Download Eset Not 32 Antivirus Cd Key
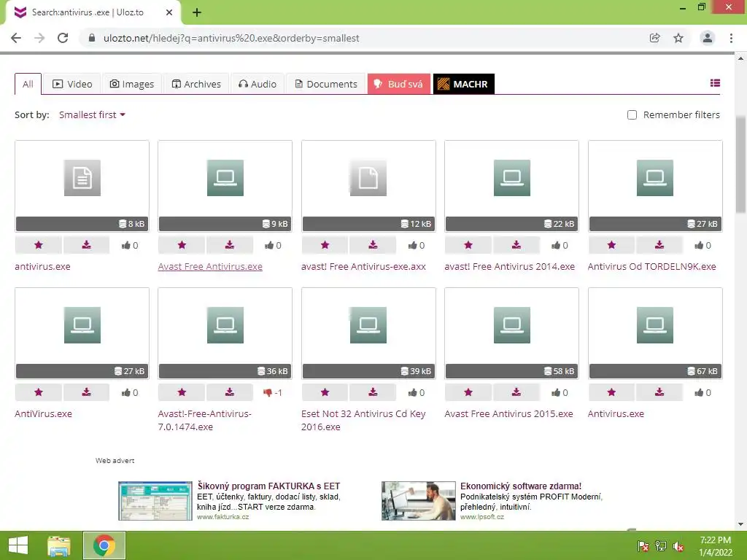This screenshot has width=747, height=560. 373,392
